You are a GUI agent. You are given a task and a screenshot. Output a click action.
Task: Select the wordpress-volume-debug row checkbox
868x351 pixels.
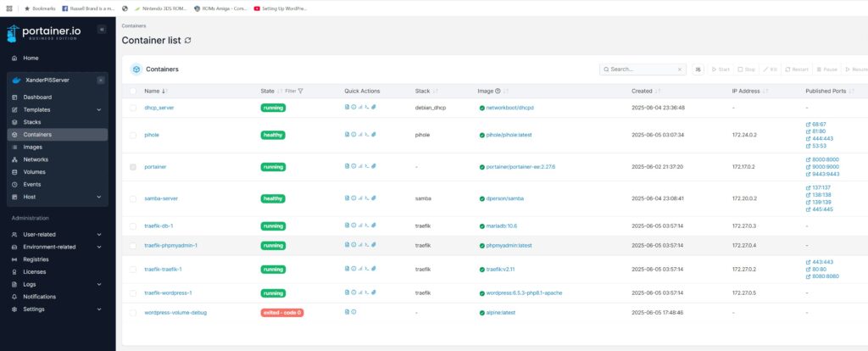point(133,312)
